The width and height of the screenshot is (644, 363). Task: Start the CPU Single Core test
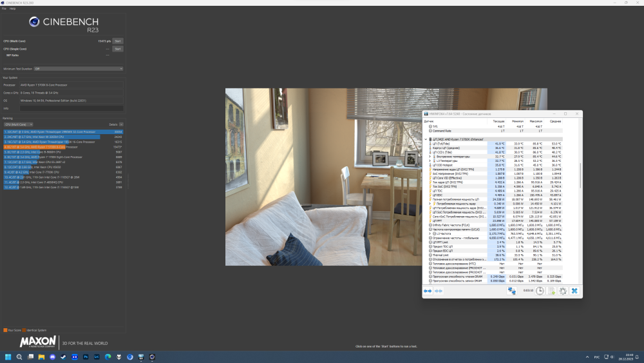(x=117, y=49)
